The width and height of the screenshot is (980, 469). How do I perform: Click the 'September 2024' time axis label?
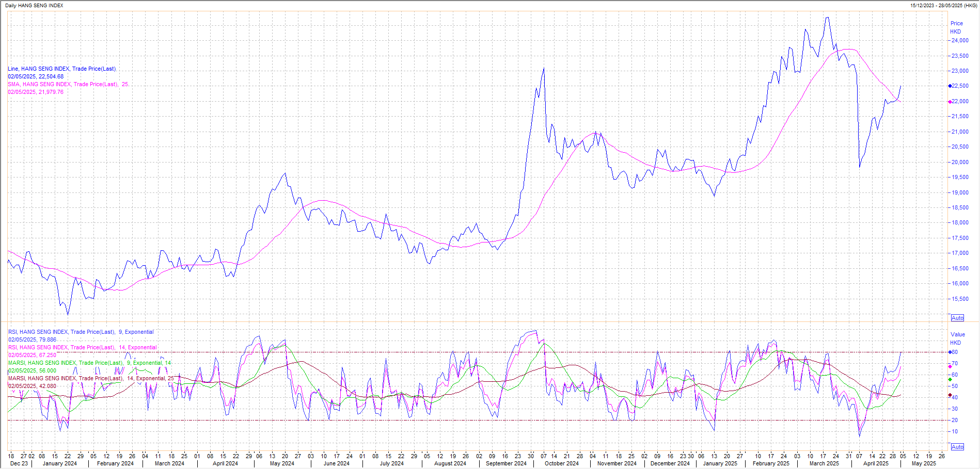[506, 463]
